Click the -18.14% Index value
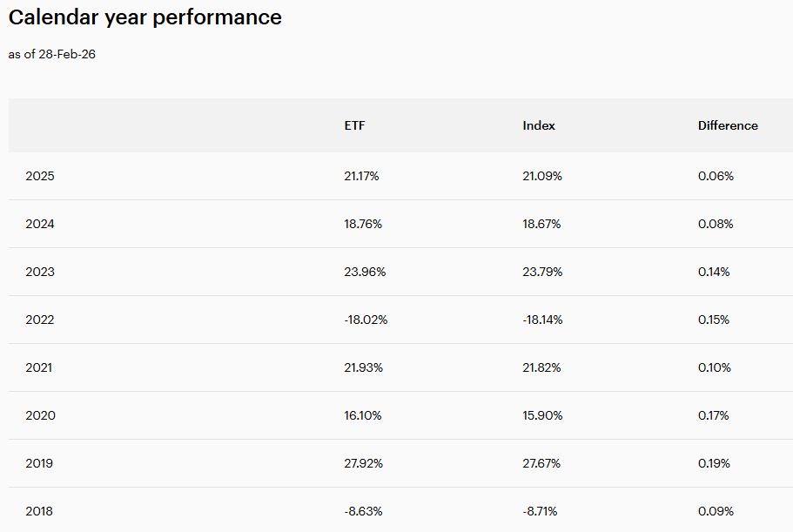 [x=542, y=320]
